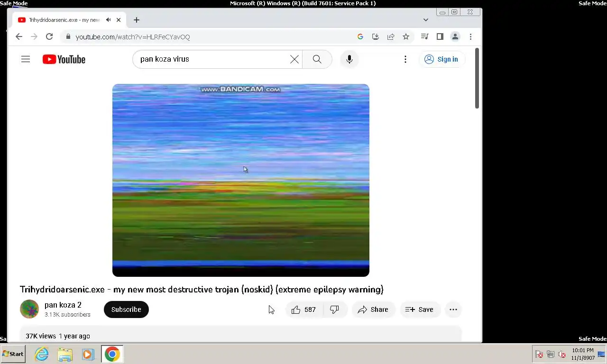Click the Share button
This screenshot has width=607, height=364.
click(x=373, y=309)
